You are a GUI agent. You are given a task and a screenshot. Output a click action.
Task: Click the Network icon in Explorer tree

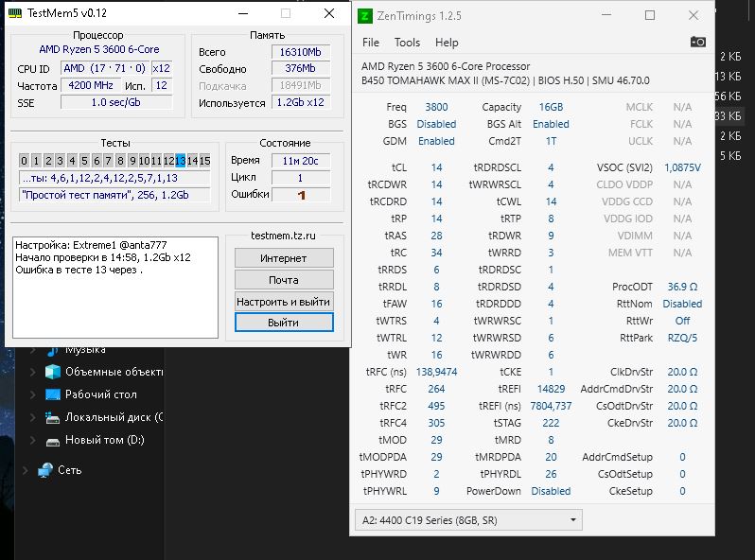coord(45,470)
